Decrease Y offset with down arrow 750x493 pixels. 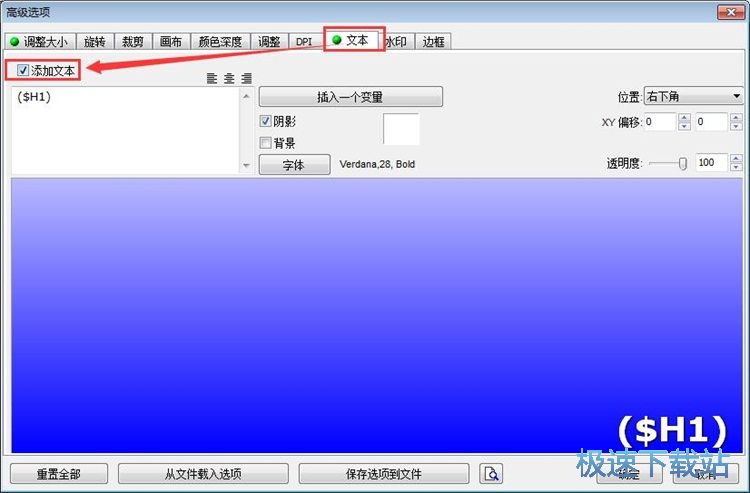[x=737, y=126]
